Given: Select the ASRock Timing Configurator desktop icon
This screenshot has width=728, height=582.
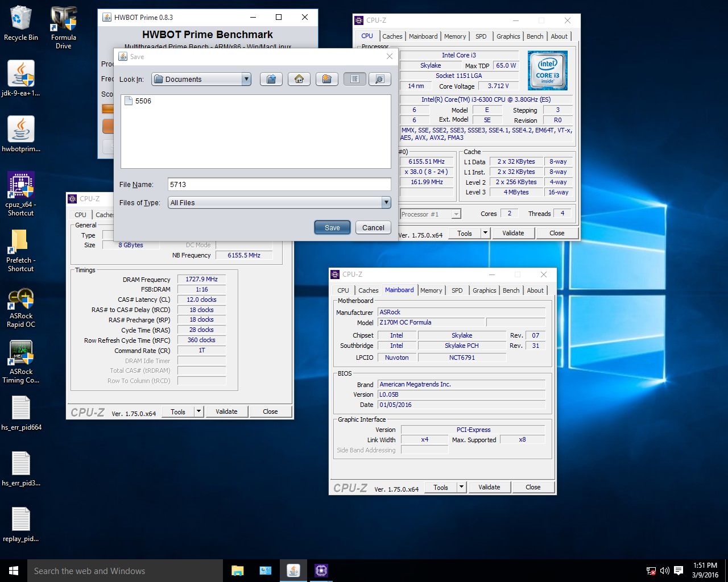Looking at the screenshot, I should coord(21,362).
